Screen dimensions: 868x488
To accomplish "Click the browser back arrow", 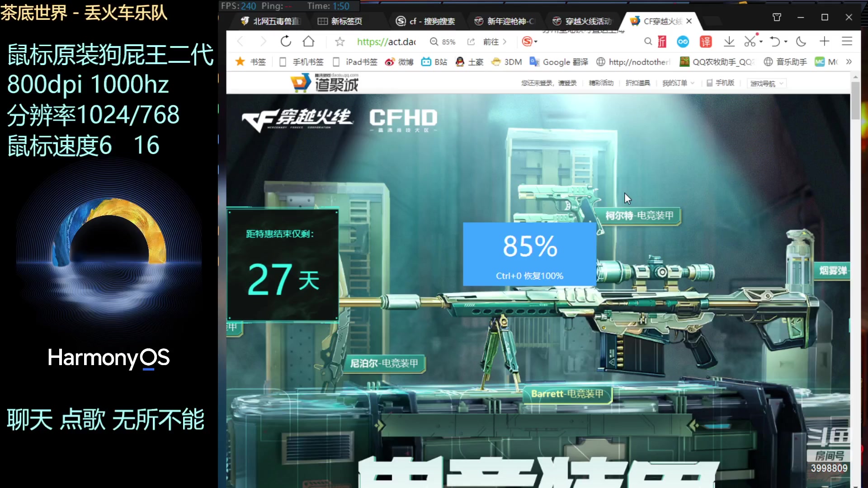I will 241,42.
